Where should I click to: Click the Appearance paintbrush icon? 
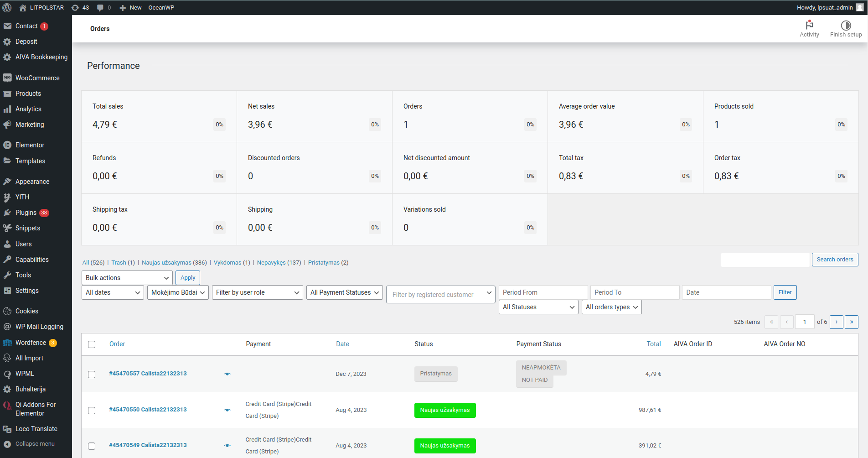point(7,182)
